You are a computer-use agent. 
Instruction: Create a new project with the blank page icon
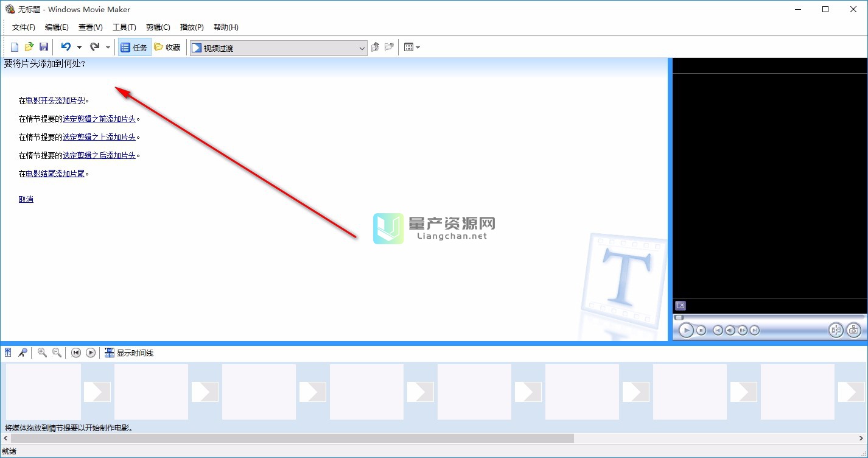pos(15,47)
